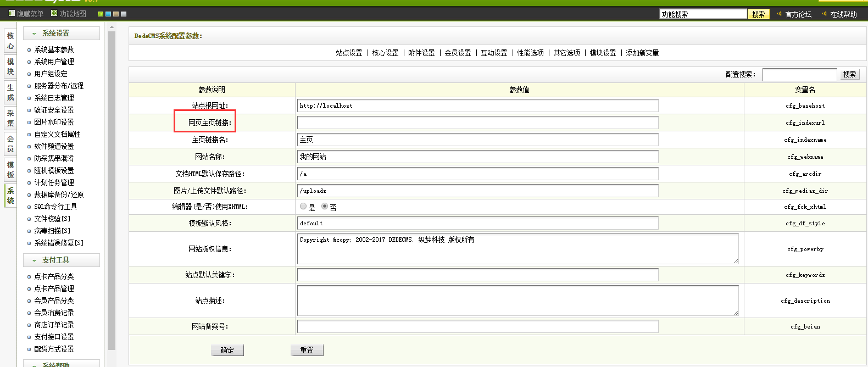
Task: Expand the 系统帮助 section at sidebar bottom
Action: coord(62,364)
